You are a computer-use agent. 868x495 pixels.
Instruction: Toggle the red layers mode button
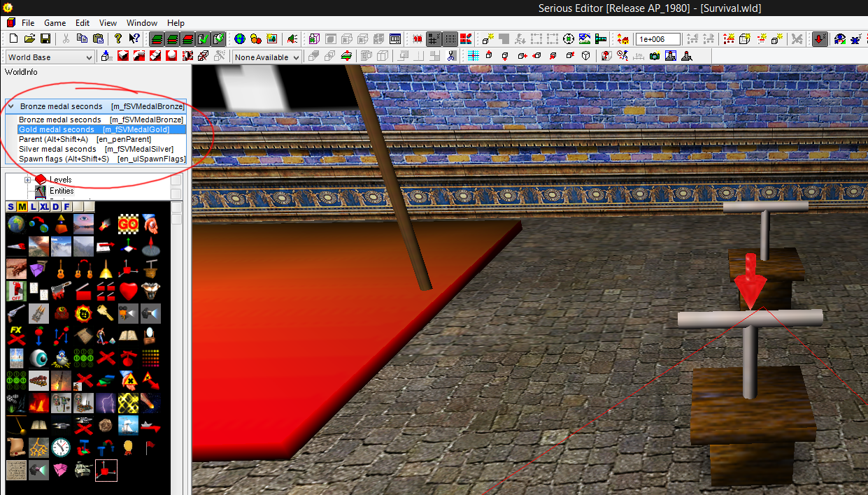click(x=187, y=39)
